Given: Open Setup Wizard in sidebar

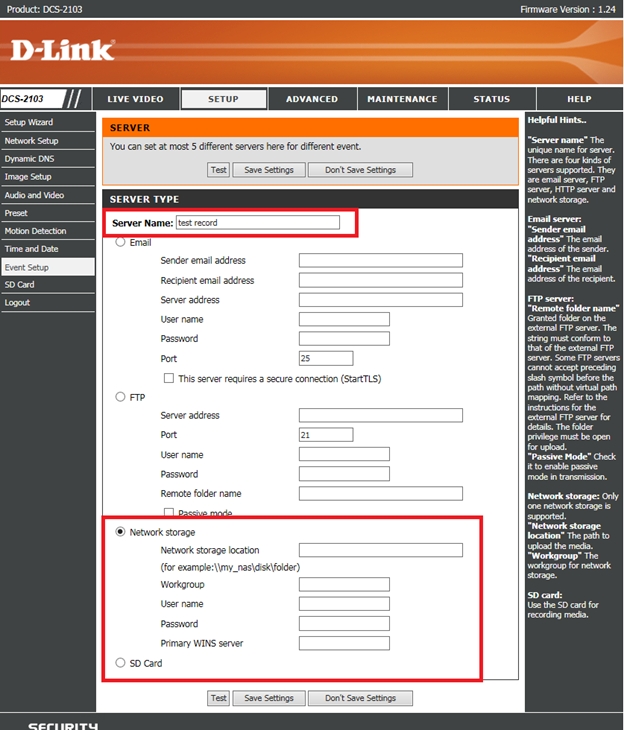Looking at the screenshot, I should coord(29,122).
